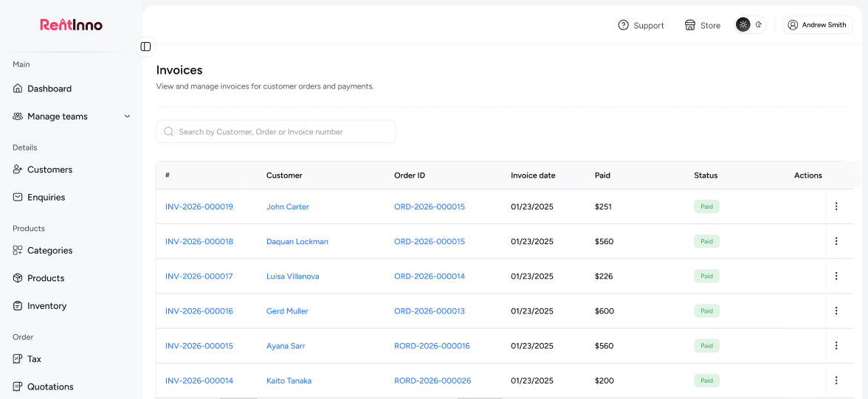Open actions menu for INV-2026-000017
The image size is (868, 399).
pyautogui.click(x=836, y=276)
